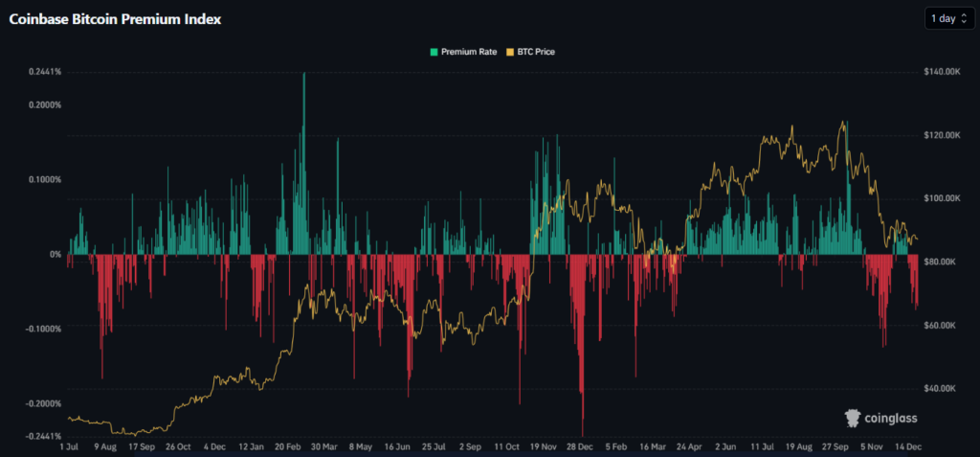Click the 26 Oct date label
This screenshot has height=457, width=980.
point(178,447)
